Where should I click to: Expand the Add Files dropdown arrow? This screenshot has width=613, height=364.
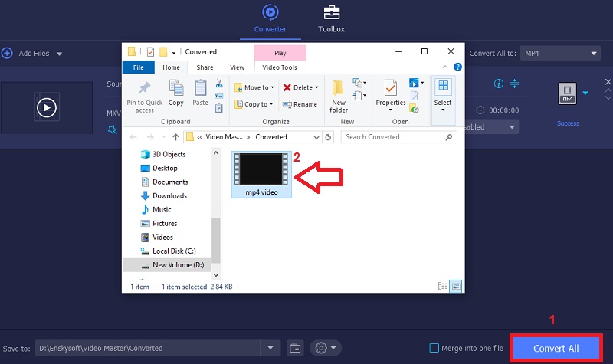click(x=59, y=54)
